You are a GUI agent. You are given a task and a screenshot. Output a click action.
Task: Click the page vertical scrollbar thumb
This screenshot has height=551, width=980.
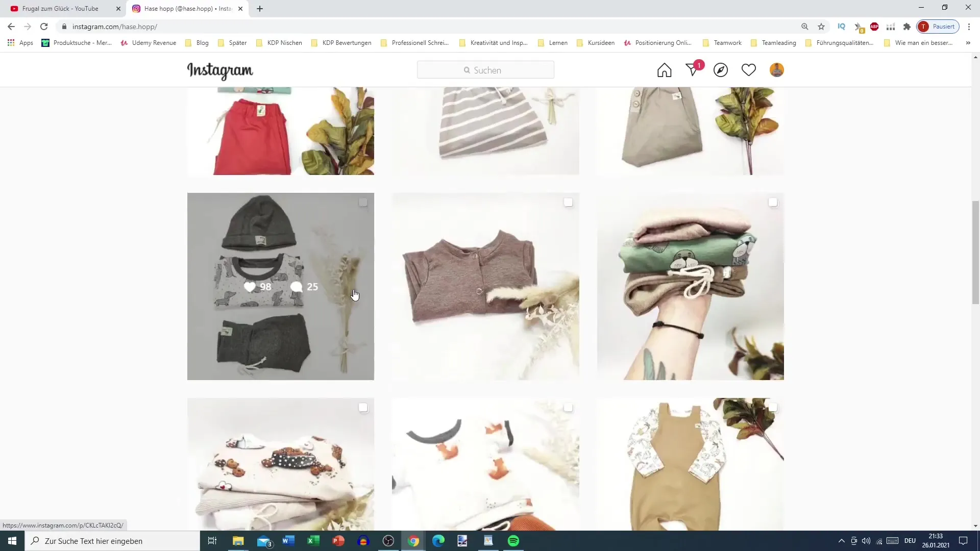975,253
